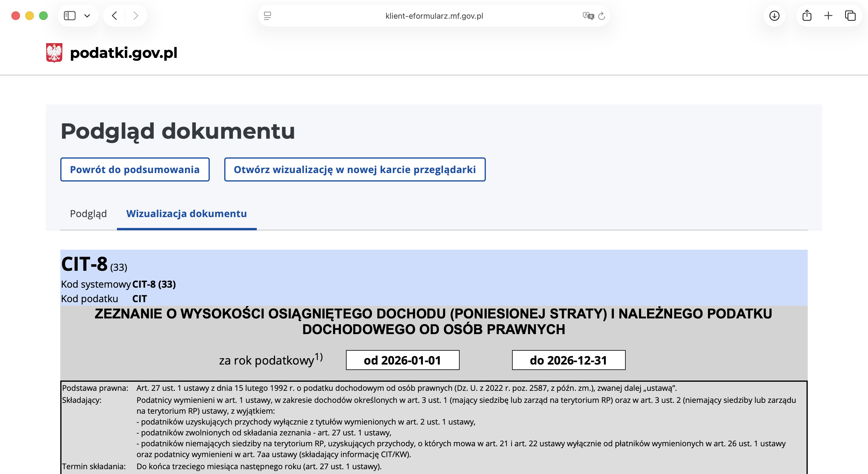Go back to the previous page

[x=114, y=15]
